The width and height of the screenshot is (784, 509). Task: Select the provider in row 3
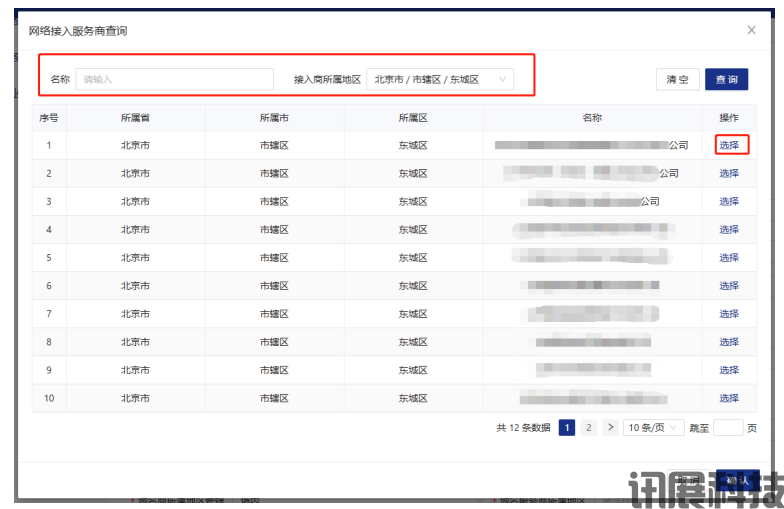pos(729,201)
